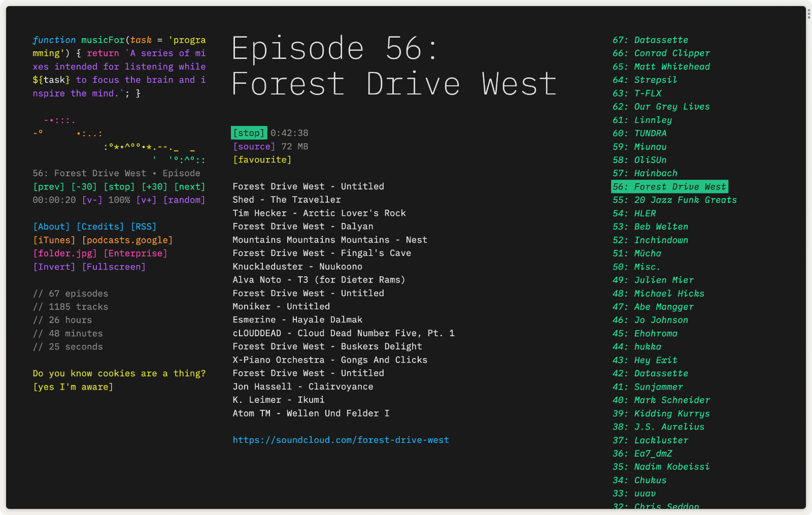Image resolution: width=812 pixels, height=515 pixels.
Task: Go to [next] episode
Action: tap(190, 187)
